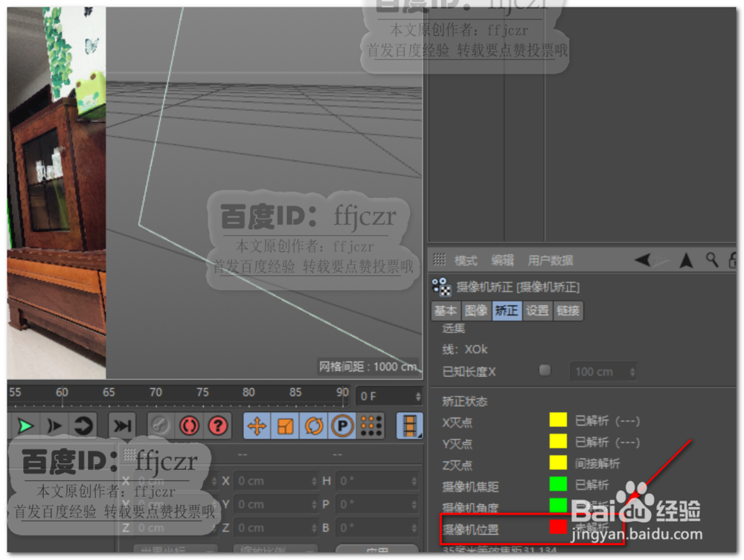744x560 pixels.
Task: Go forward with the right arrow in attribute manager
Action: tap(661, 260)
